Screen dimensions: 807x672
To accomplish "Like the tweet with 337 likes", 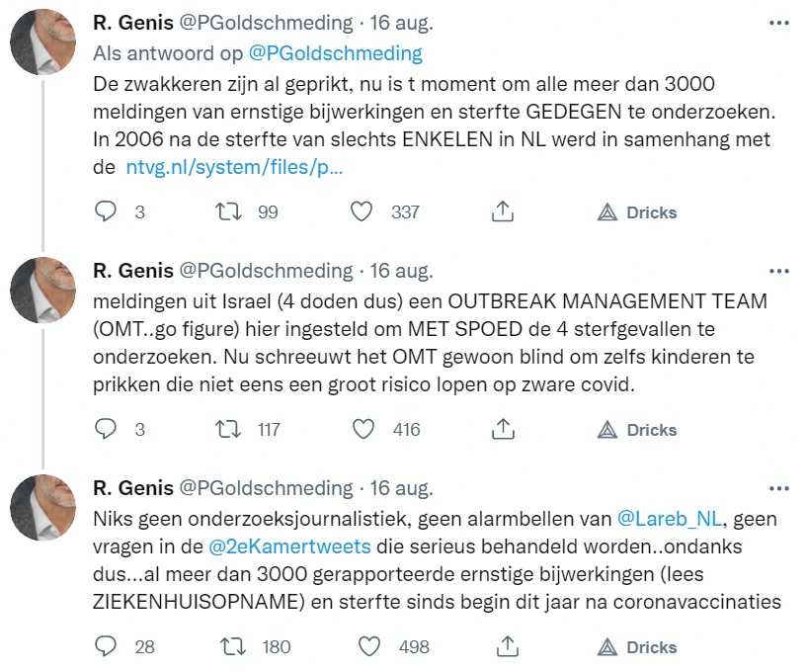I will (x=362, y=211).
